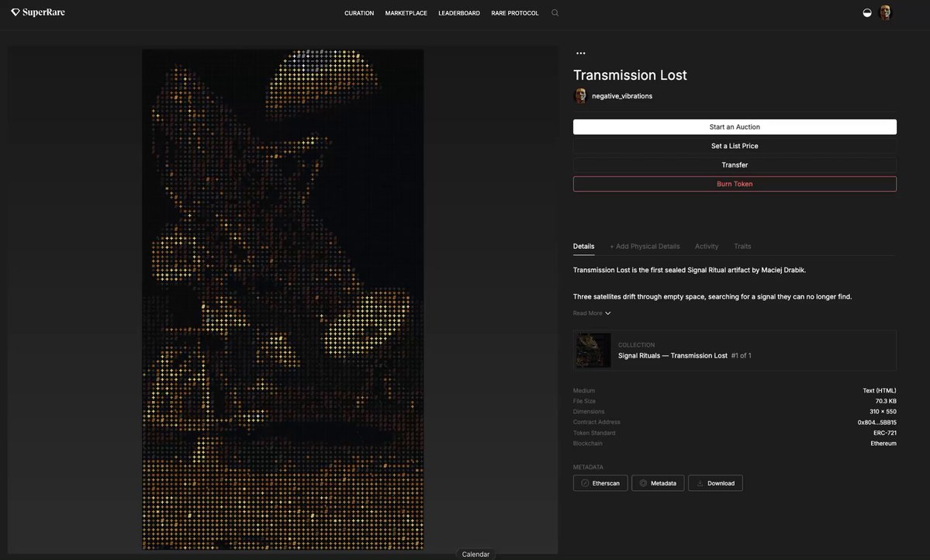The width and height of the screenshot is (930, 560).
Task: Open the Leaderboard nav item
Action: click(x=459, y=13)
